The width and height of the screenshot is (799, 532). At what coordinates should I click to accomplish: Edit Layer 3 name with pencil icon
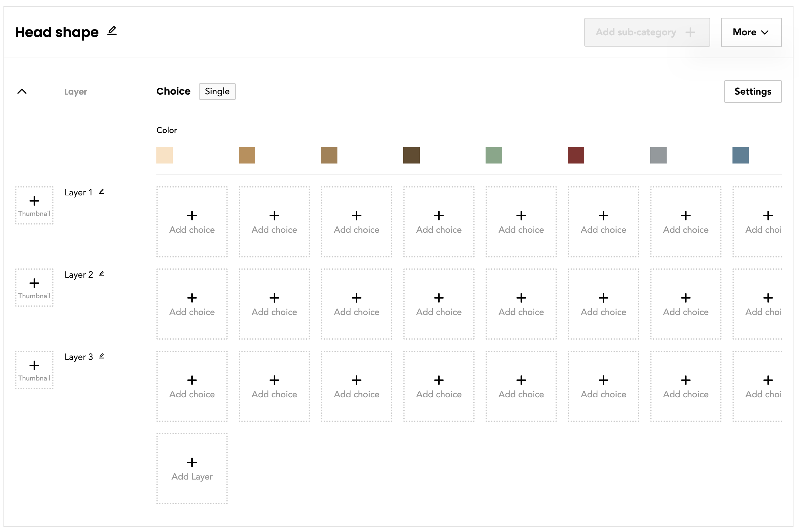102,356
